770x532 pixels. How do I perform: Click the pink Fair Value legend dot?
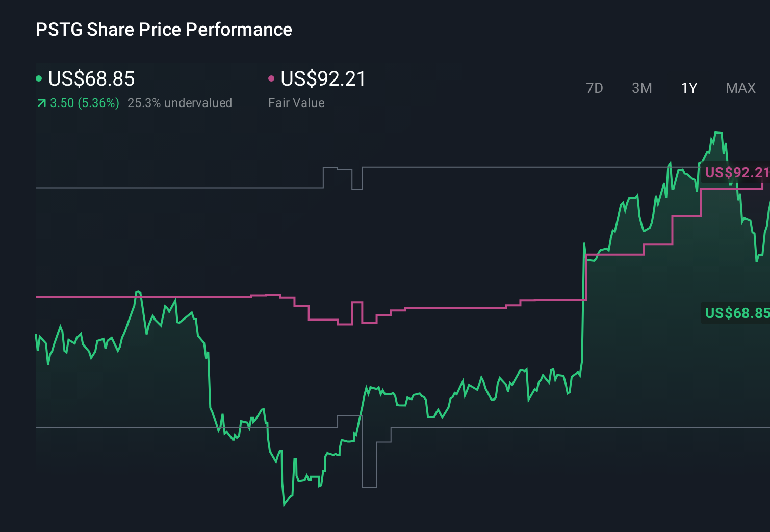click(x=271, y=78)
